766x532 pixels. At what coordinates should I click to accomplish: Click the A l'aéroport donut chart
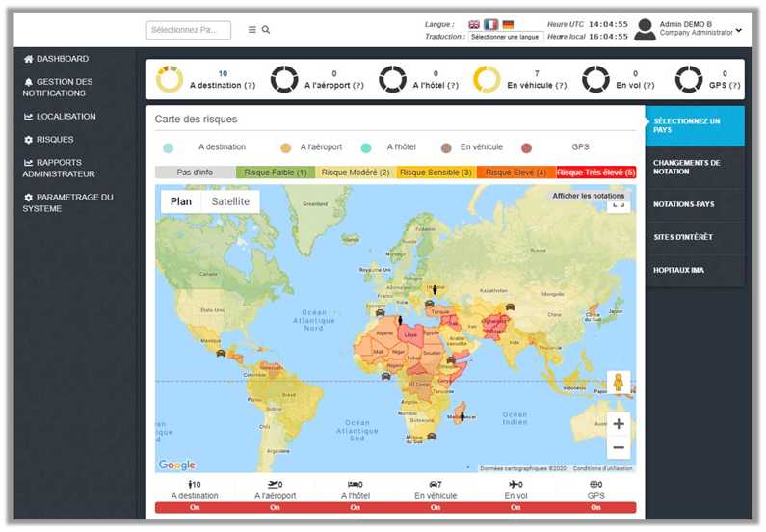point(284,79)
